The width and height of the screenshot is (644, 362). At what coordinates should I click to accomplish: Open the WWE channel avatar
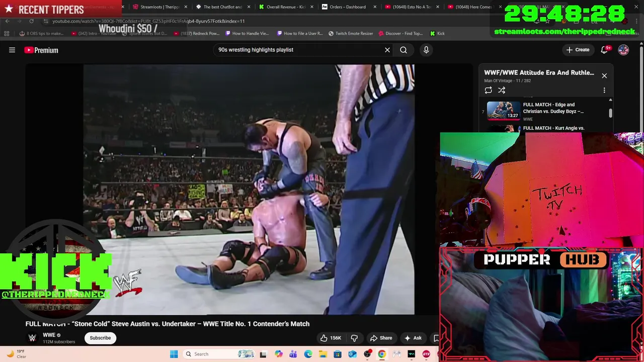tap(32, 338)
